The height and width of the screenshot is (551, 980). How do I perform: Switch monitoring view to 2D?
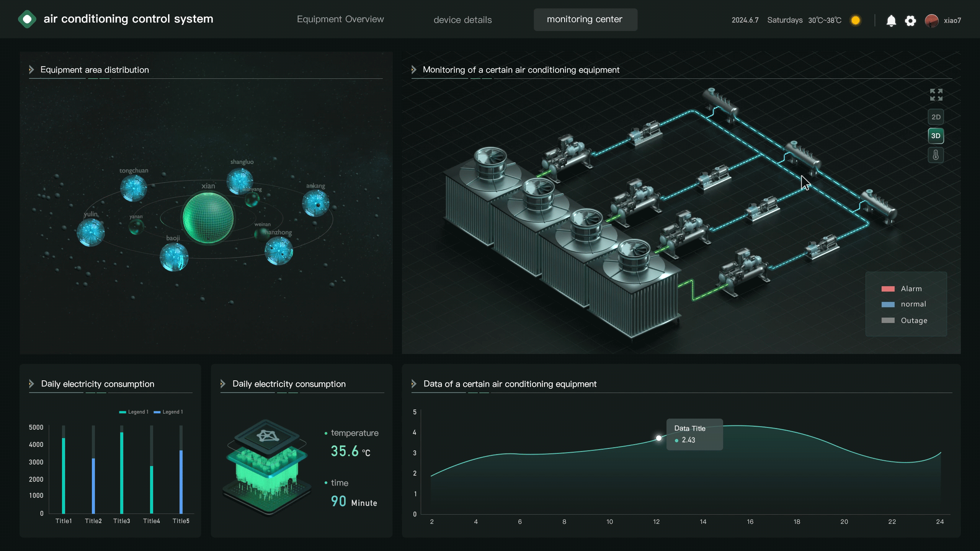936,117
